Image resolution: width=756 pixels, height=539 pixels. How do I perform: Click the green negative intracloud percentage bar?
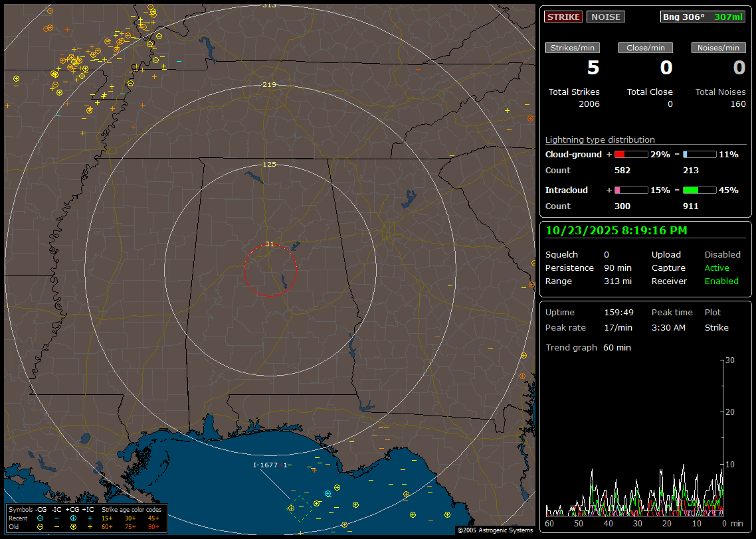click(x=700, y=190)
